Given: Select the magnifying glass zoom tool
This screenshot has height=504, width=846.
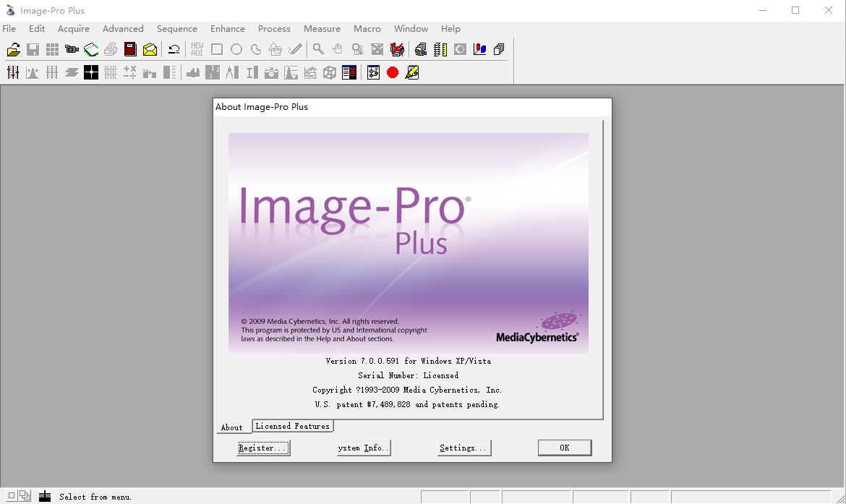Looking at the screenshot, I should click(318, 50).
